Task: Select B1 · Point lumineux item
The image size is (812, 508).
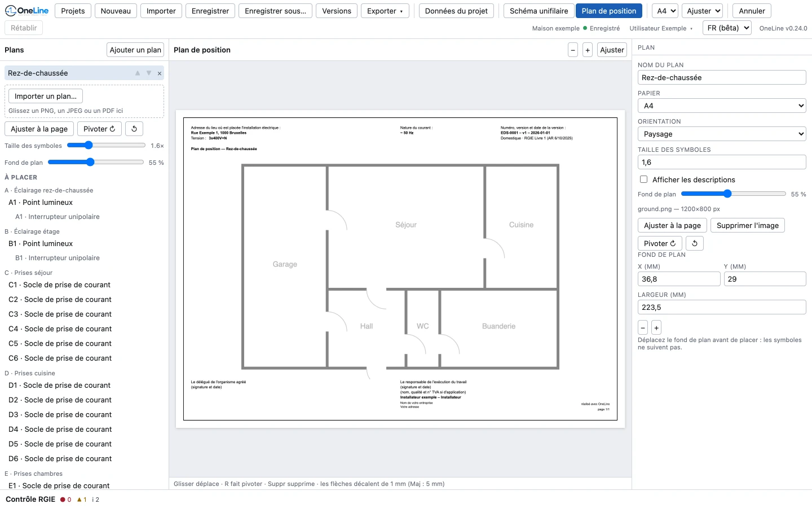Action: [85, 244]
